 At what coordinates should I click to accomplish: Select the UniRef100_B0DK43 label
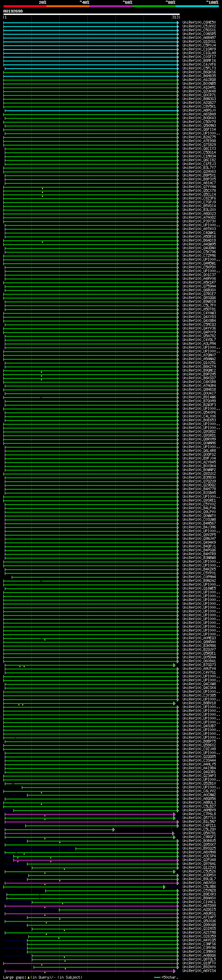coord(199,118)
